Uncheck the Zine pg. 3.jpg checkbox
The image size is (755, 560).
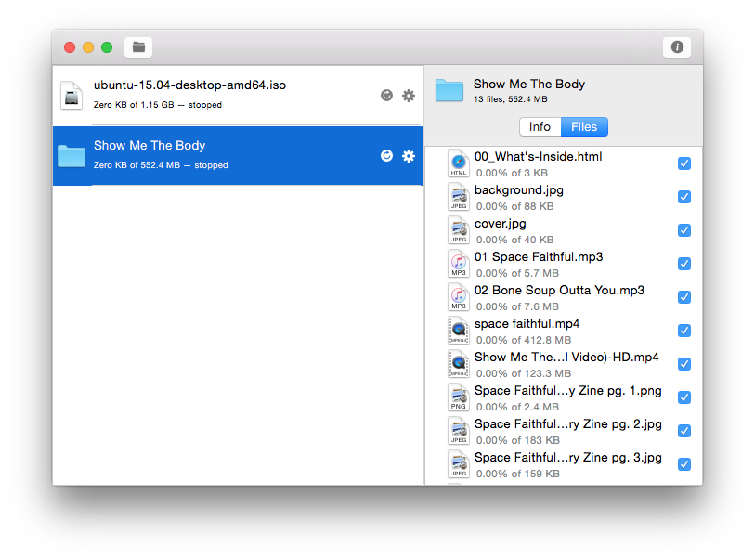click(684, 464)
